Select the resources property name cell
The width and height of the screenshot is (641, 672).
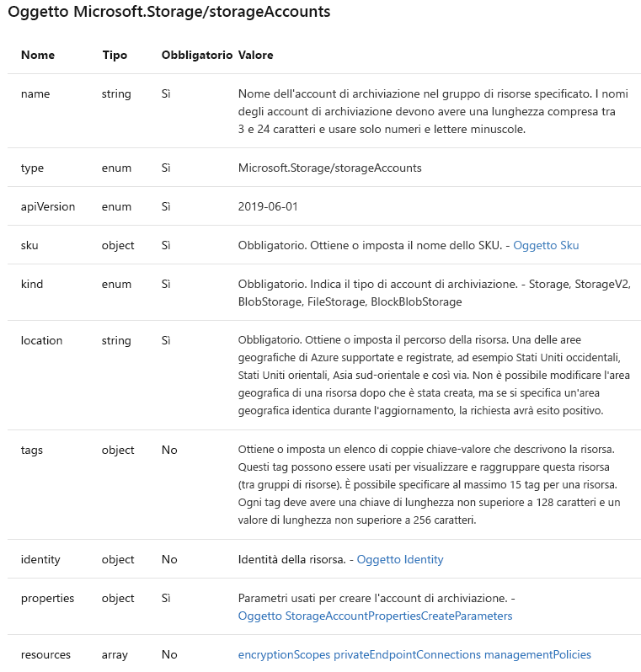45,654
